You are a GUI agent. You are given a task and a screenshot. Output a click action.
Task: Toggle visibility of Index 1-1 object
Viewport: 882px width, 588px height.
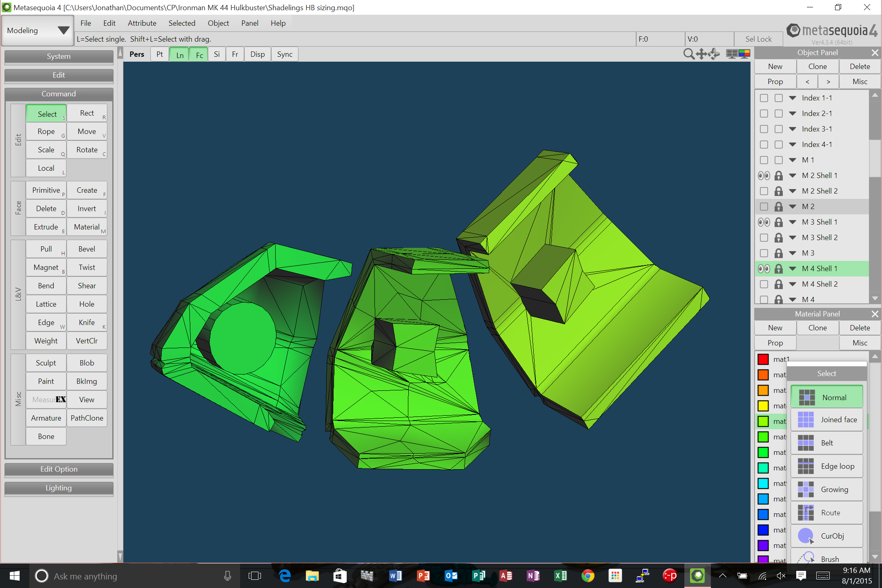pyautogui.click(x=764, y=98)
